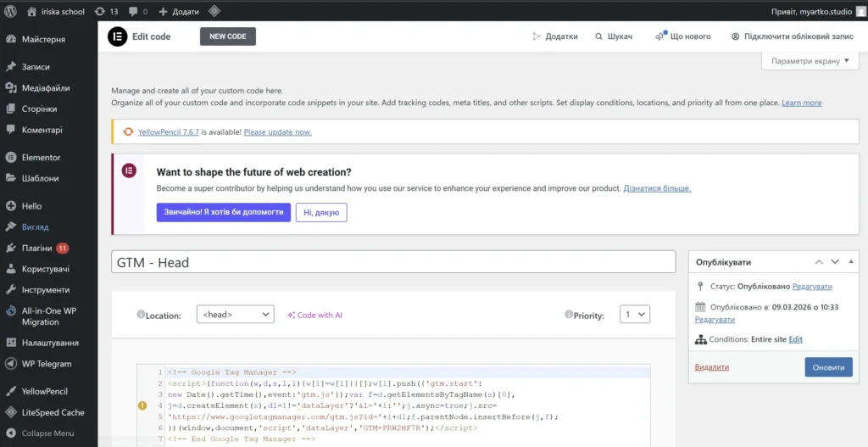868x447 pixels.
Task: Click the warning icon in code gutter
Action: coord(142,405)
